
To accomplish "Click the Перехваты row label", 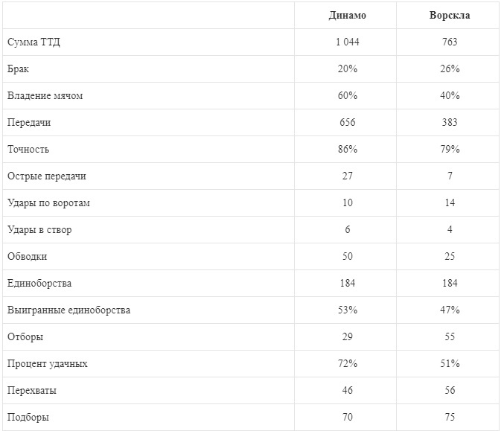I will coord(30,391).
